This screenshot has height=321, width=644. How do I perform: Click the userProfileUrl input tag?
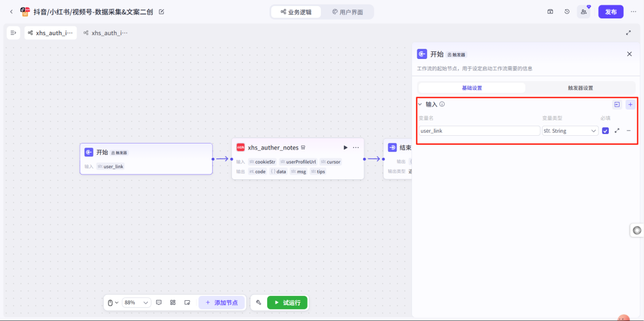(x=298, y=162)
